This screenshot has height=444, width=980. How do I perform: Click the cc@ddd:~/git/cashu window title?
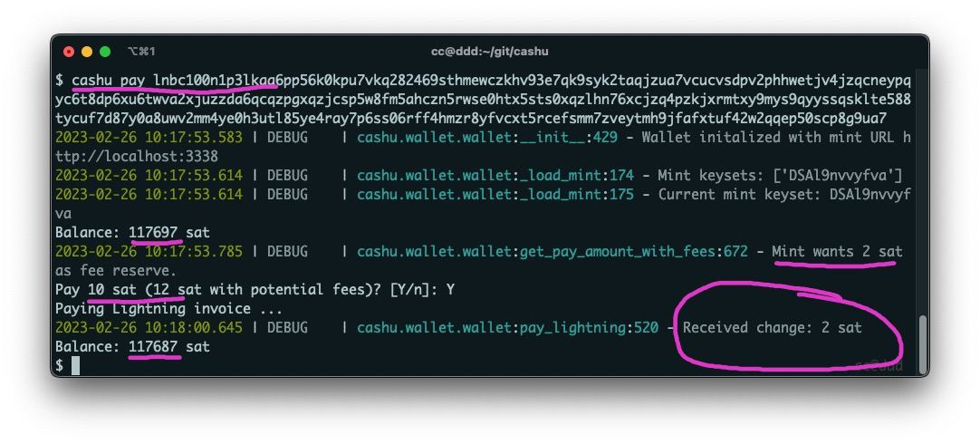click(x=489, y=52)
